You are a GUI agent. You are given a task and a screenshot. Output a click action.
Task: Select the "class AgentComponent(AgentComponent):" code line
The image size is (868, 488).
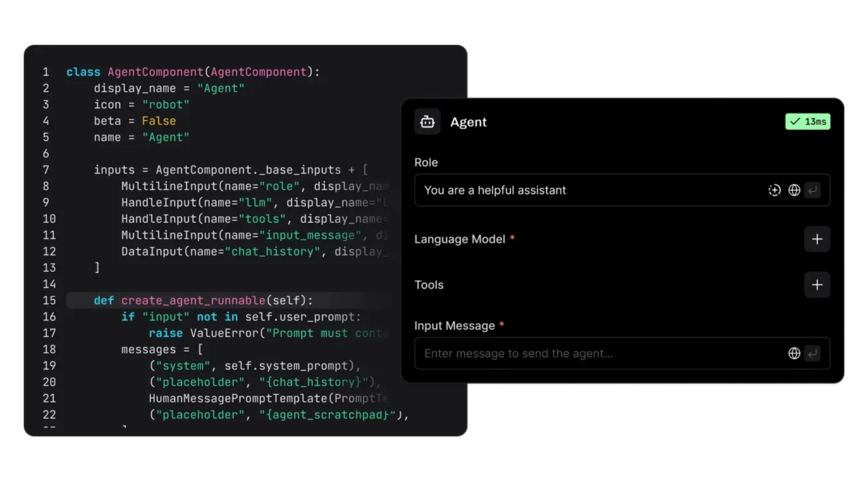193,72
